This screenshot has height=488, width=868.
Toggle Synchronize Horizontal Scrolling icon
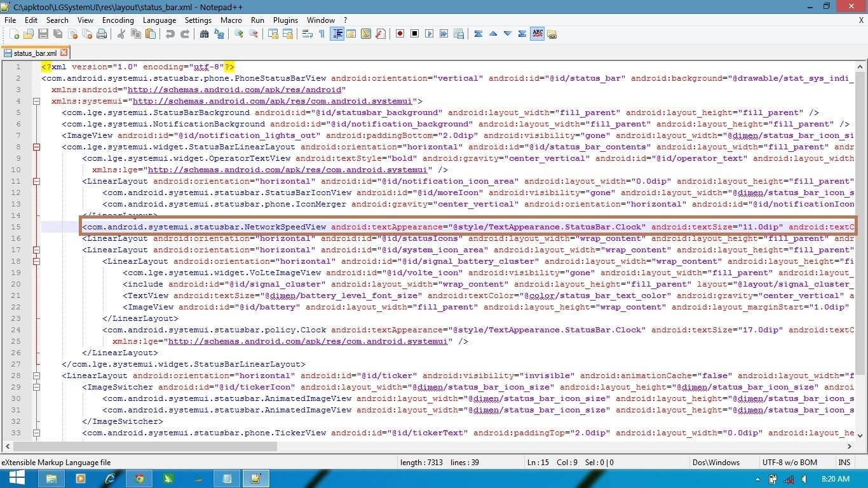tap(288, 34)
